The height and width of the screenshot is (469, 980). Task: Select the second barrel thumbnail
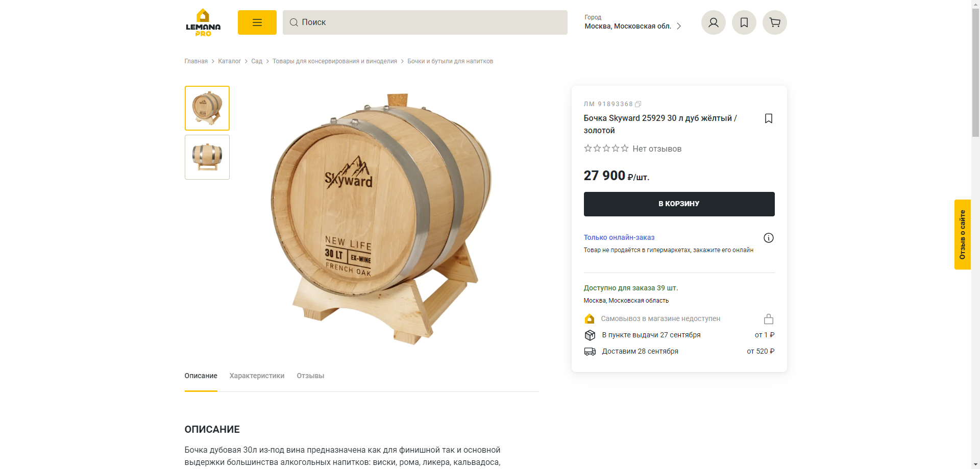pyautogui.click(x=207, y=157)
